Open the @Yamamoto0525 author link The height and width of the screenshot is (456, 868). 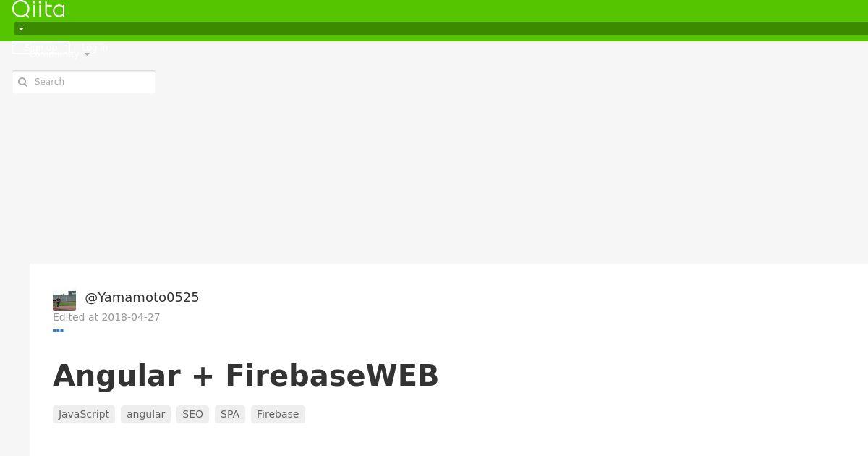pyautogui.click(x=142, y=297)
